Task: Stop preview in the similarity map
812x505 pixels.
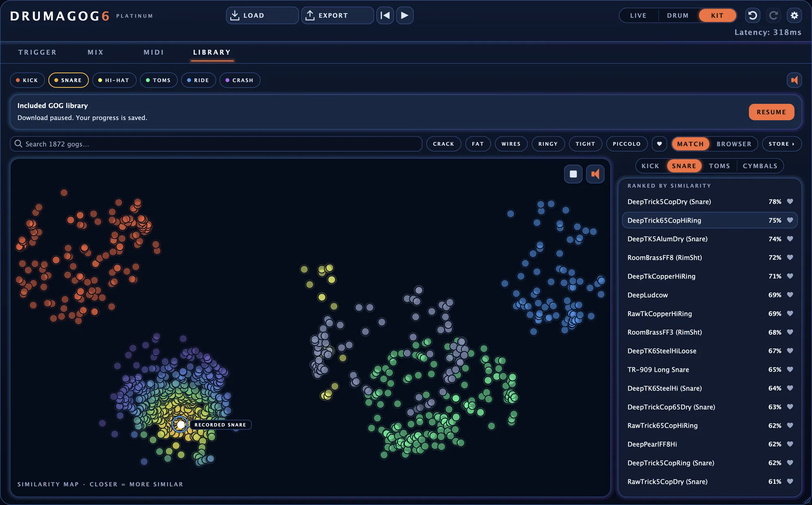Action: point(573,174)
